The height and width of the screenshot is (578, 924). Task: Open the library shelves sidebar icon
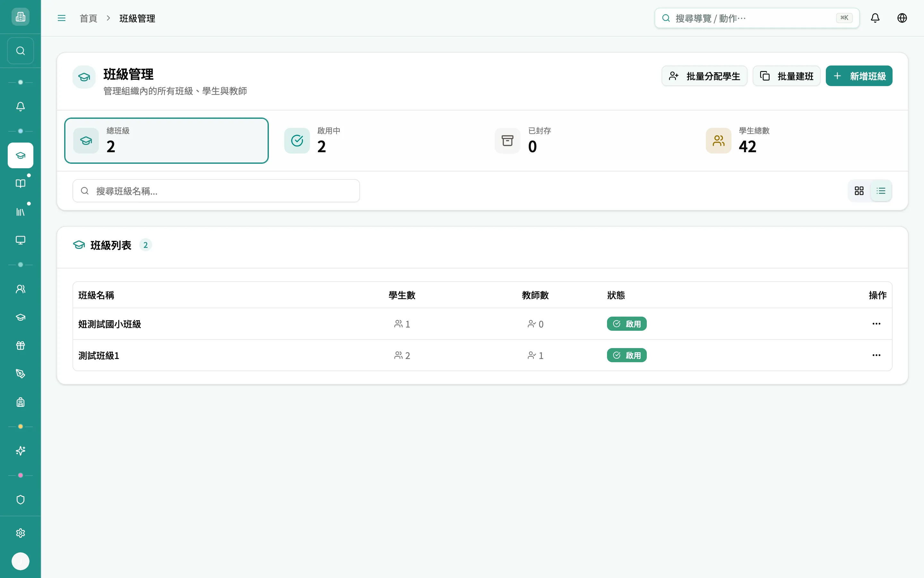click(20, 212)
